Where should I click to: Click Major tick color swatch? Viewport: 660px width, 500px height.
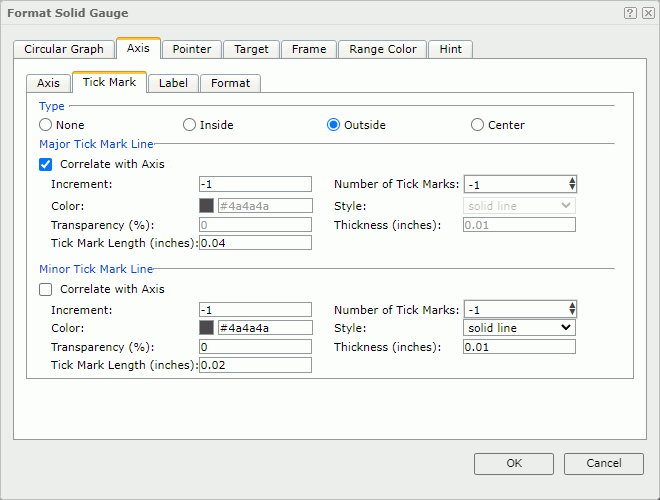[206, 206]
